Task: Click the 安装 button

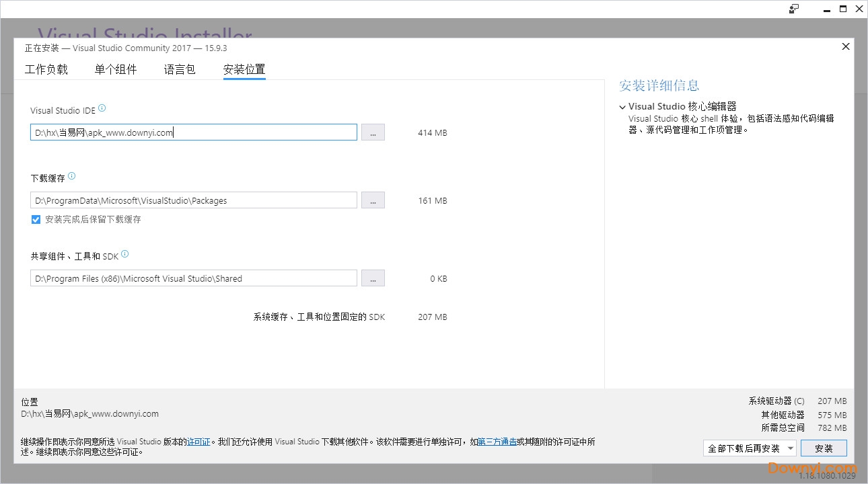Action: (824, 447)
